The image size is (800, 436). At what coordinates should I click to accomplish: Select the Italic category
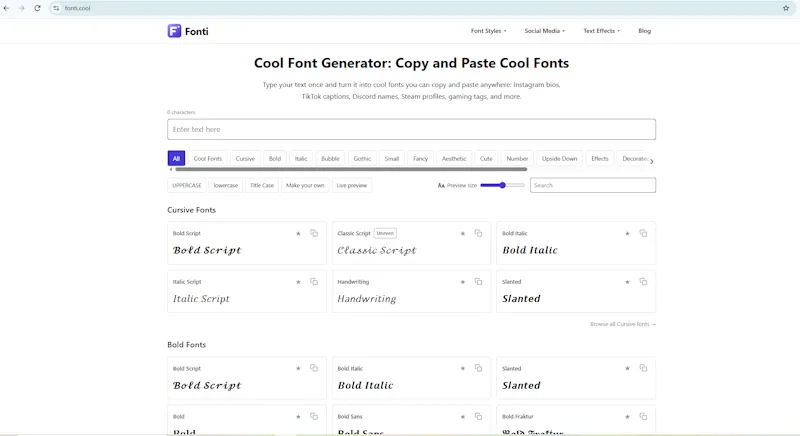pos(301,159)
